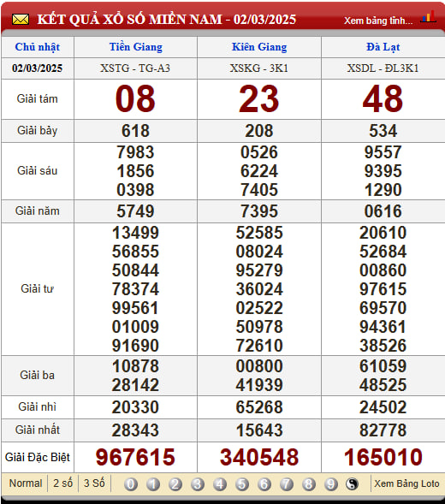Show only last 3 Số digits
The width and height of the screenshot is (445, 504).
94,483
